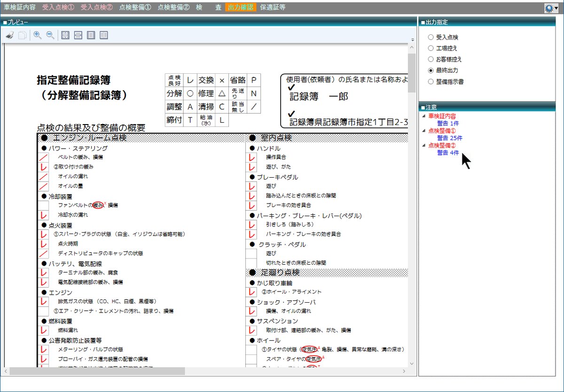Viewport: 564px width, 392px height.
Task: Click the 燃料漏れ inspection row text
Action: [x=68, y=330]
